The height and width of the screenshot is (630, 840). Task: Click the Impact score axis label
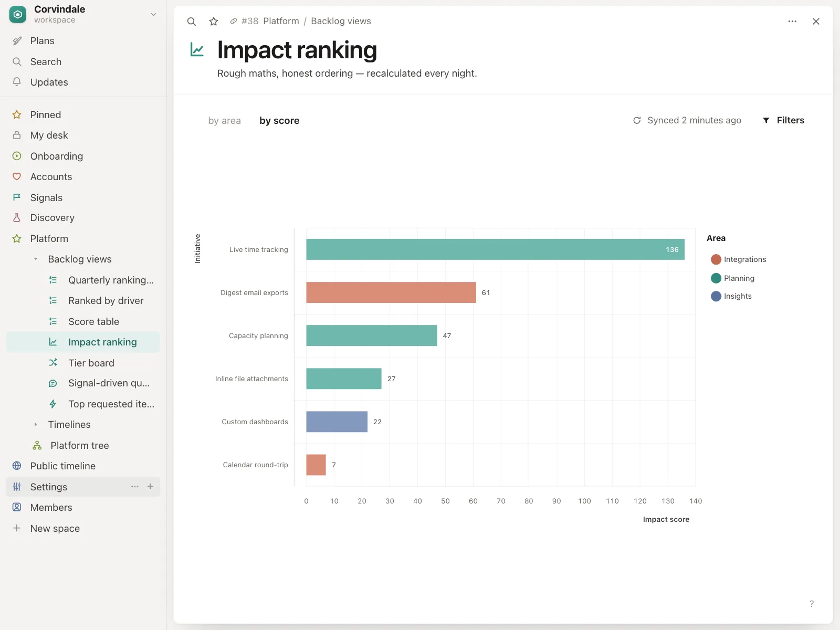(x=666, y=519)
